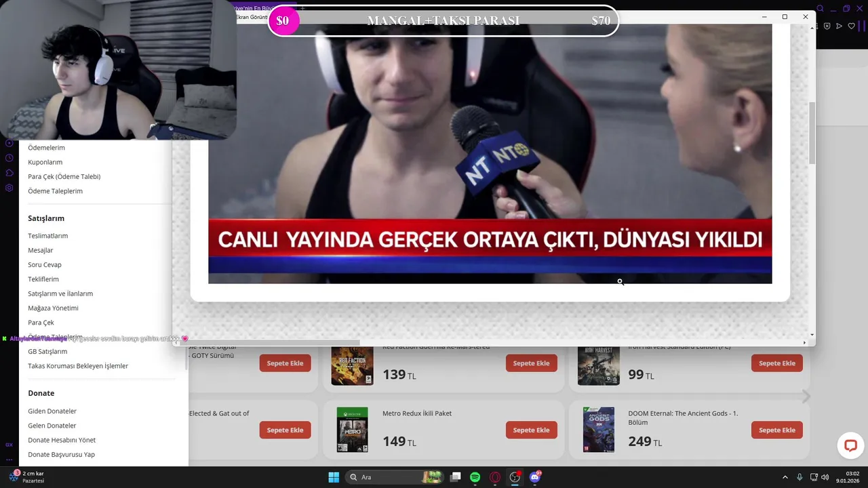Open Red Faction Guerrilla cover thumbnail
Viewport: 868px width, 488px height.
click(352, 365)
